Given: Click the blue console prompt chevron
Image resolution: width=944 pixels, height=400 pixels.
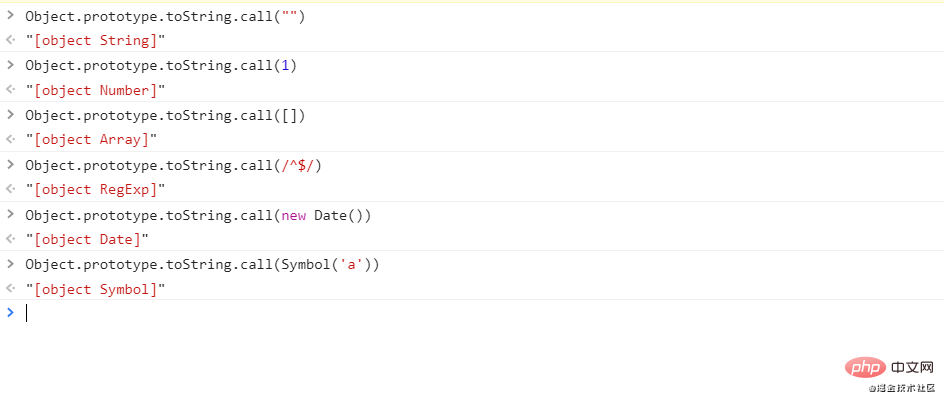Looking at the screenshot, I should tap(10, 313).
